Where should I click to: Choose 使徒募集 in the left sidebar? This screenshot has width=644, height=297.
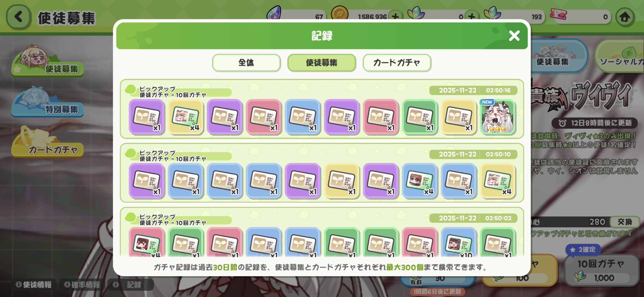pyautogui.click(x=47, y=61)
